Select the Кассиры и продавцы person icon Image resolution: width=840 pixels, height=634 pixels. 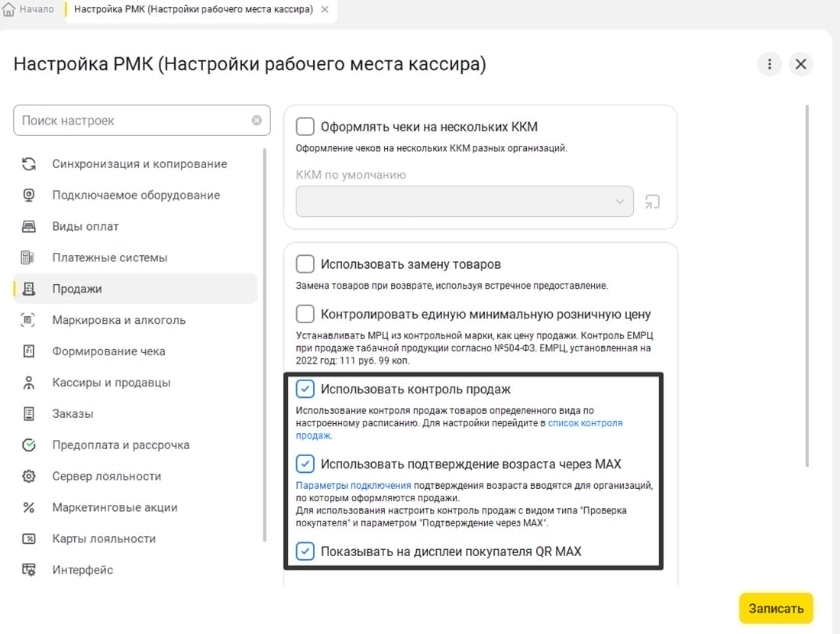coord(29,382)
